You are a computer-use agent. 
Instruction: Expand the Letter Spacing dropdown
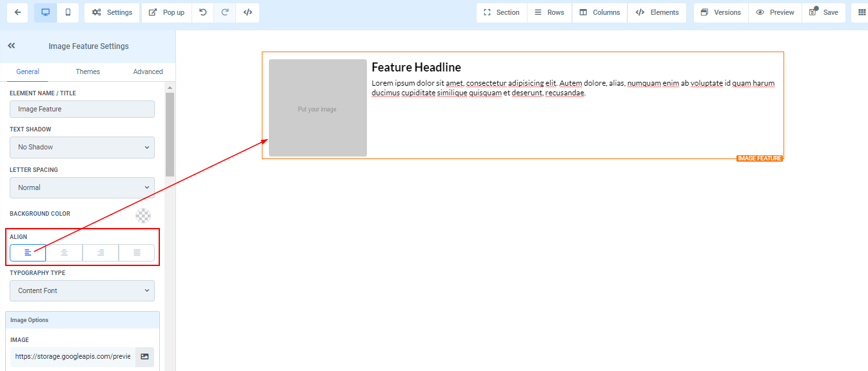(x=82, y=187)
